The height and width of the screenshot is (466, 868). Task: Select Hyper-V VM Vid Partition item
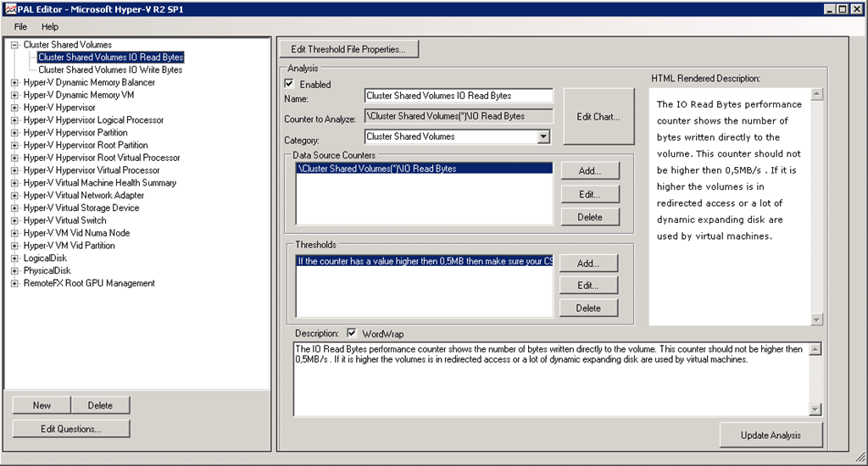(70, 246)
